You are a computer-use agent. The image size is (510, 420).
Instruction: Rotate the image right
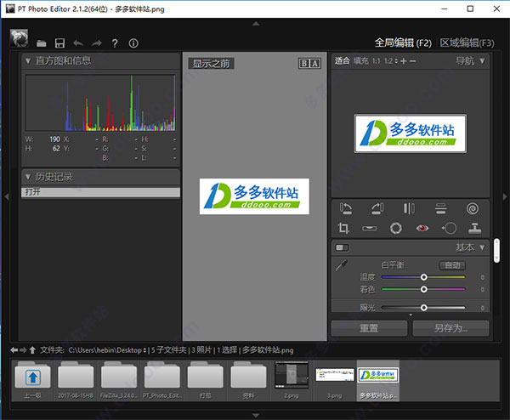pos(377,208)
